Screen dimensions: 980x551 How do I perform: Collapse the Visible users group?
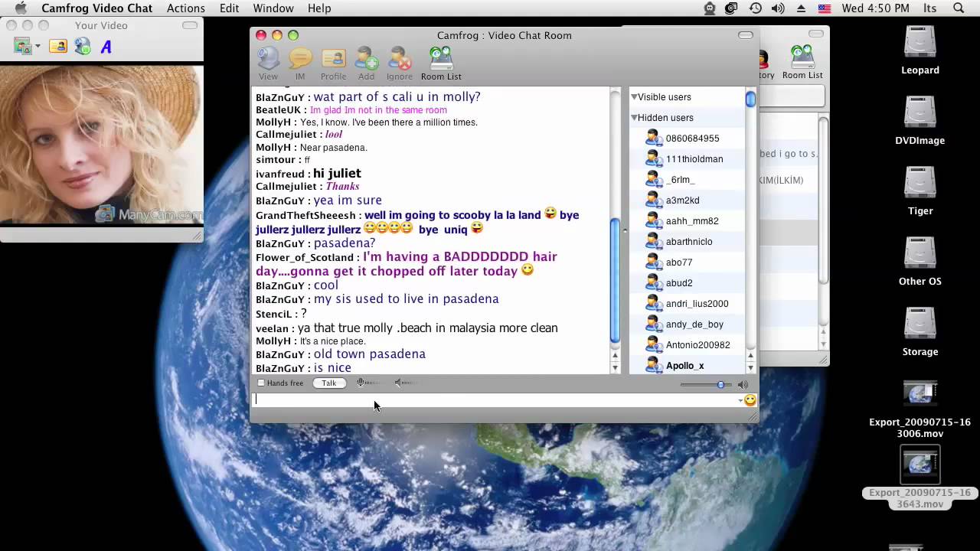click(x=634, y=97)
